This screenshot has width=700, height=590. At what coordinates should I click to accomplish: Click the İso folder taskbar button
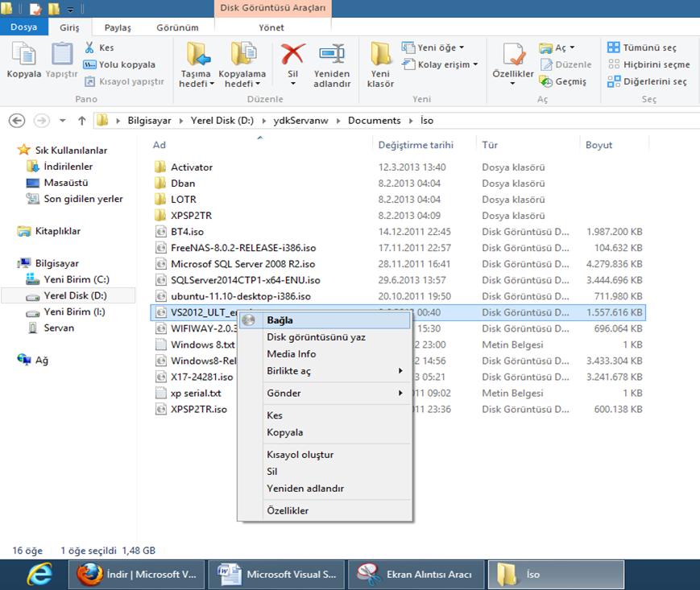557,575
